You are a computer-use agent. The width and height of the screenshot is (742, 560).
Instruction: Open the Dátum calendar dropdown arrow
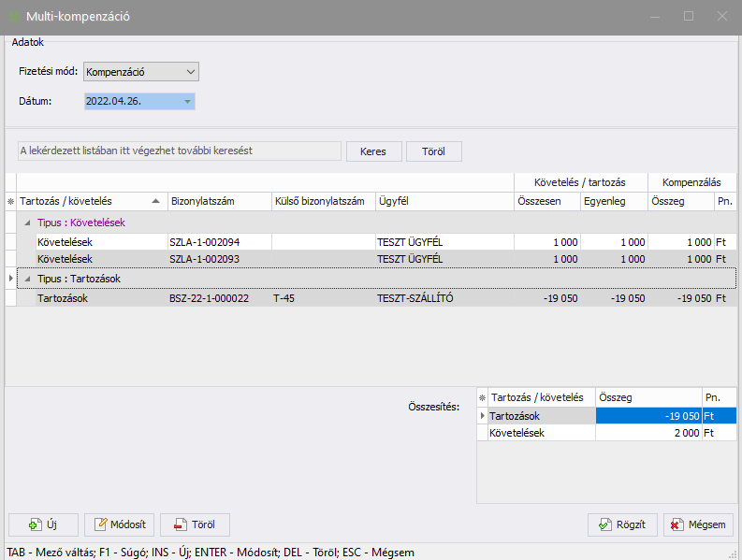(x=186, y=101)
